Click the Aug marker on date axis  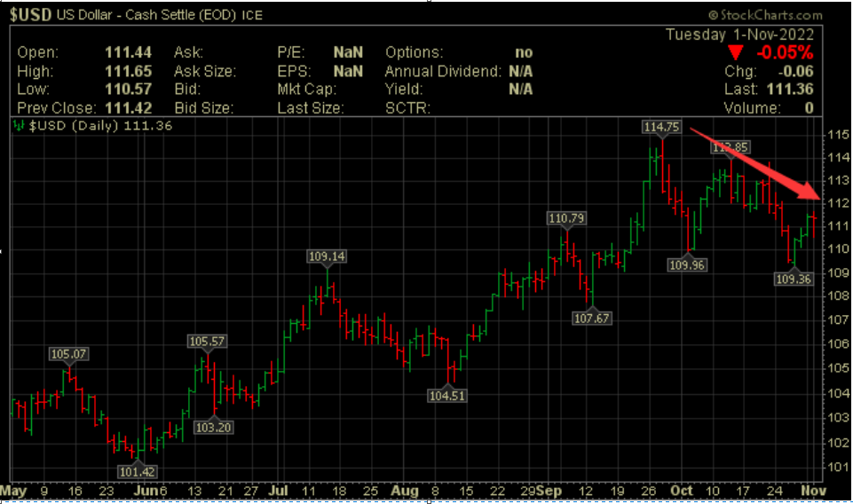tap(404, 491)
